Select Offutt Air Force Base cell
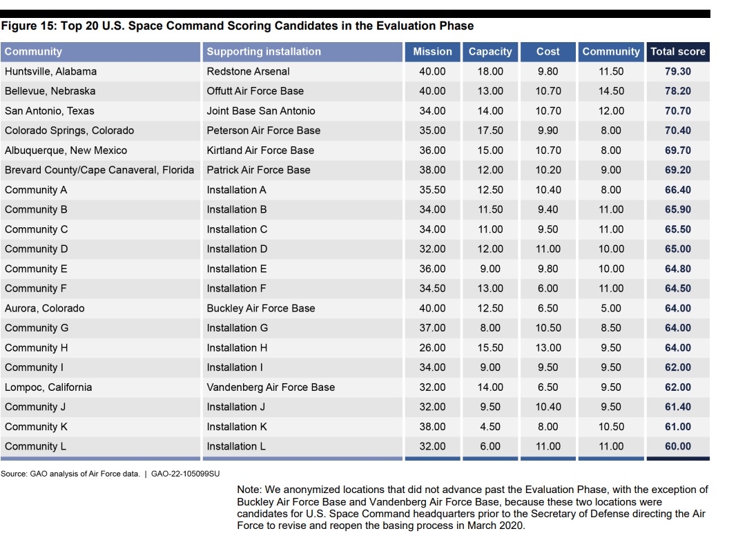Image resolution: width=756 pixels, height=549 pixels. click(255, 91)
